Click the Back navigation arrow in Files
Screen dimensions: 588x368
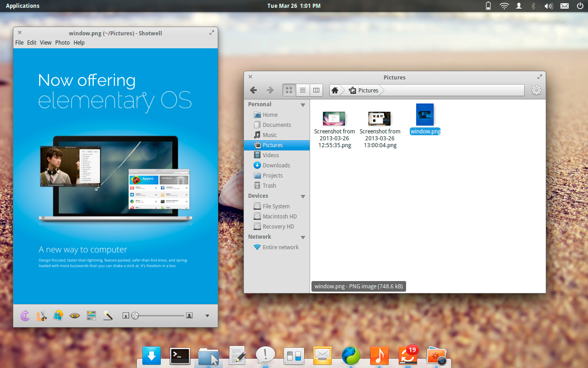coord(253,90)
